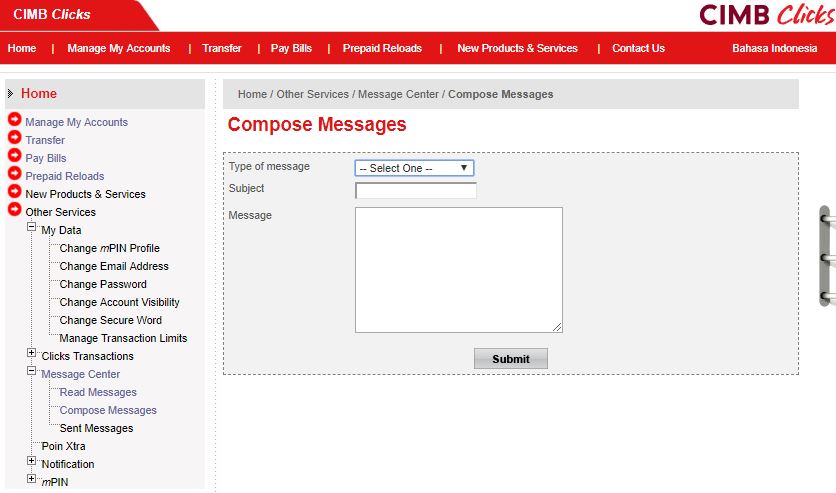Open Manage My Accounts in top navigation bar
Viewport: 836px width, 493px height.
(118, 48)
